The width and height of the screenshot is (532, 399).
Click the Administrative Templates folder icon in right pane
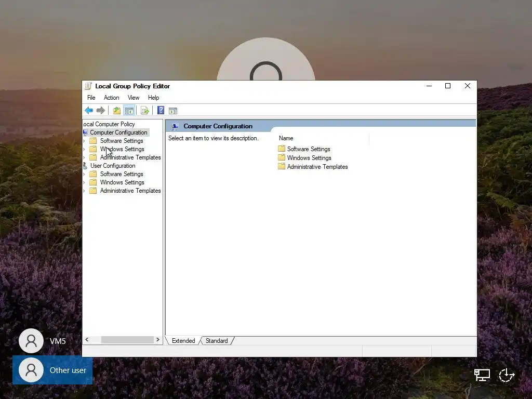click(x=282, y=166)
